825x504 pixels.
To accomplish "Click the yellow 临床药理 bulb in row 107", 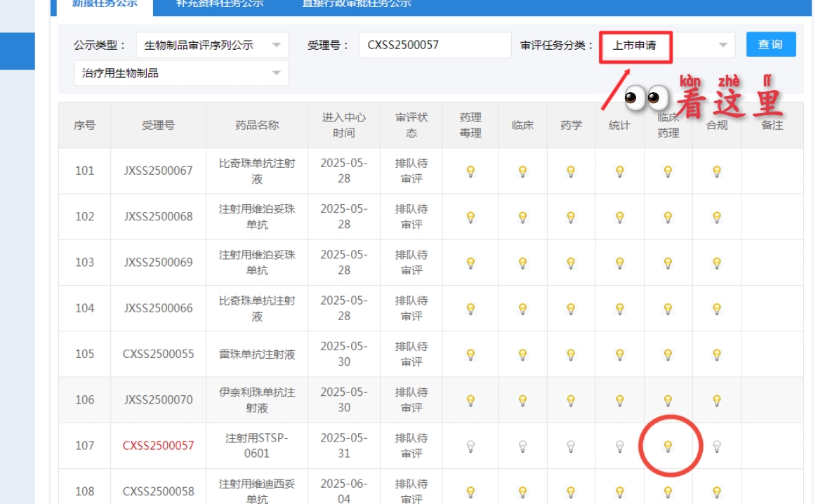I will click(x=668, y=446).
